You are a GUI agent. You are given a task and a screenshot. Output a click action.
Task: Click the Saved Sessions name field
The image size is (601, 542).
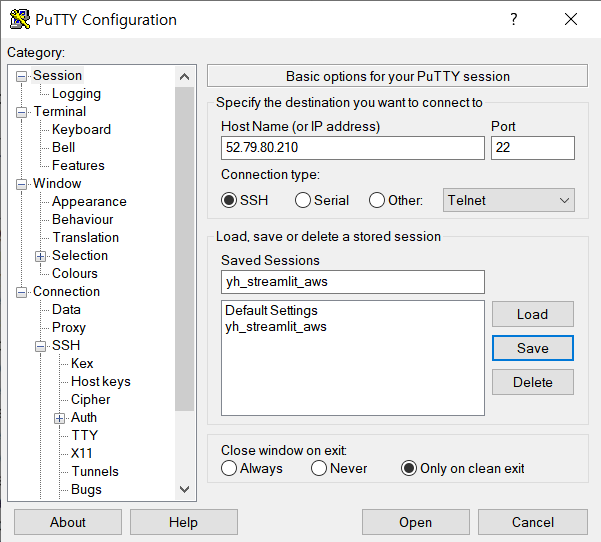(x=353, y=282)
